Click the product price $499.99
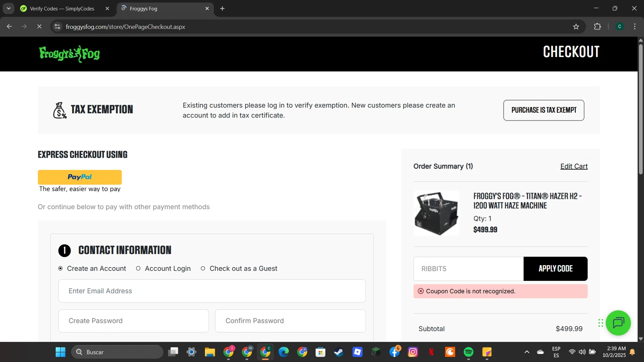Image resolution: width=644 pixels, height=362 pixels. (x=485, y=230)
